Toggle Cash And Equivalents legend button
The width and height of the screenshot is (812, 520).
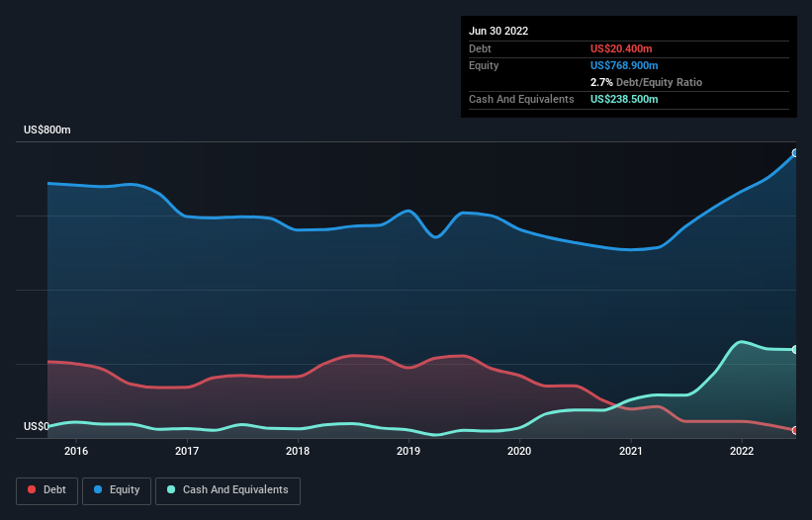(227, 490)
